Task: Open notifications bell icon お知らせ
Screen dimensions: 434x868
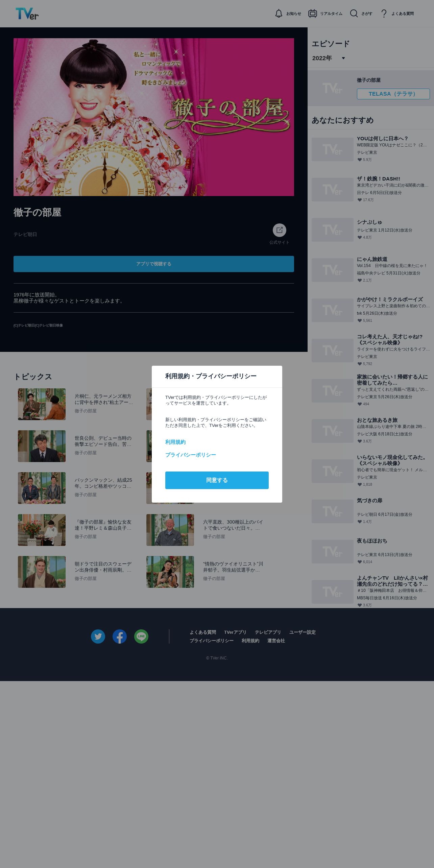Action: (279, 14)
